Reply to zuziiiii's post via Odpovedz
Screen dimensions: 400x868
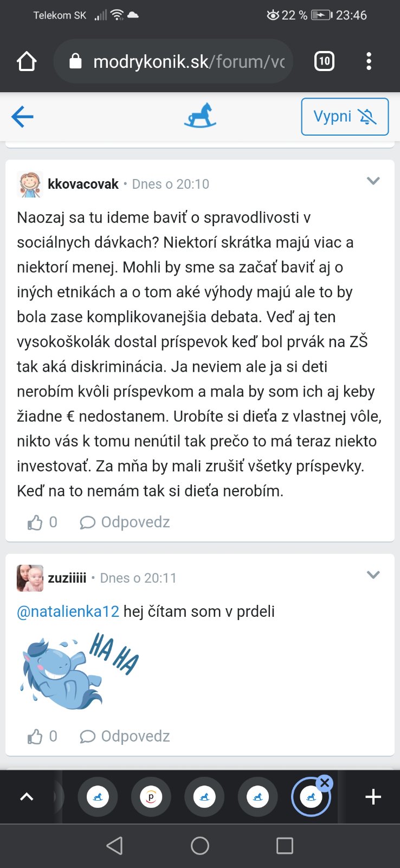pos(125,736)
